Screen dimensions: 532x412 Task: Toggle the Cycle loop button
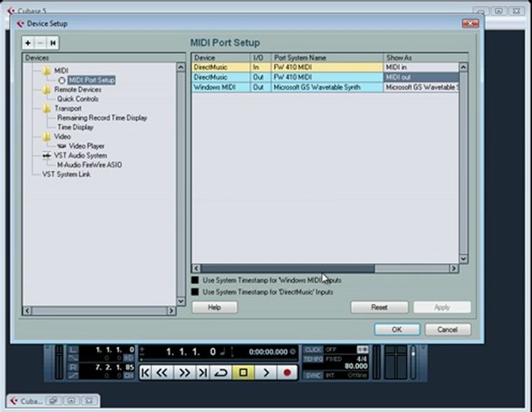point(221,373)
